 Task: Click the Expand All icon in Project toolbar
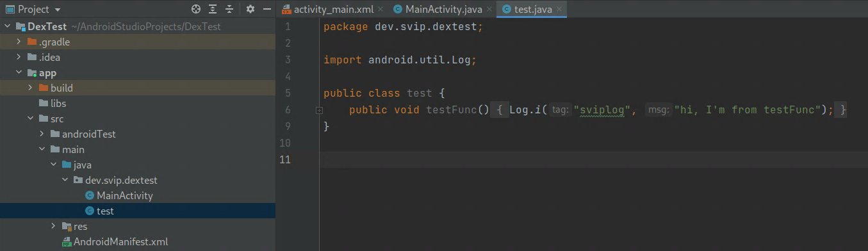pyautogui.click(x=213, y=10)
